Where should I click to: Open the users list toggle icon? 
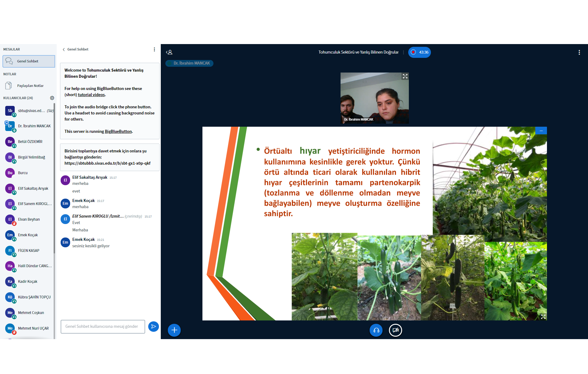point(169,52)
